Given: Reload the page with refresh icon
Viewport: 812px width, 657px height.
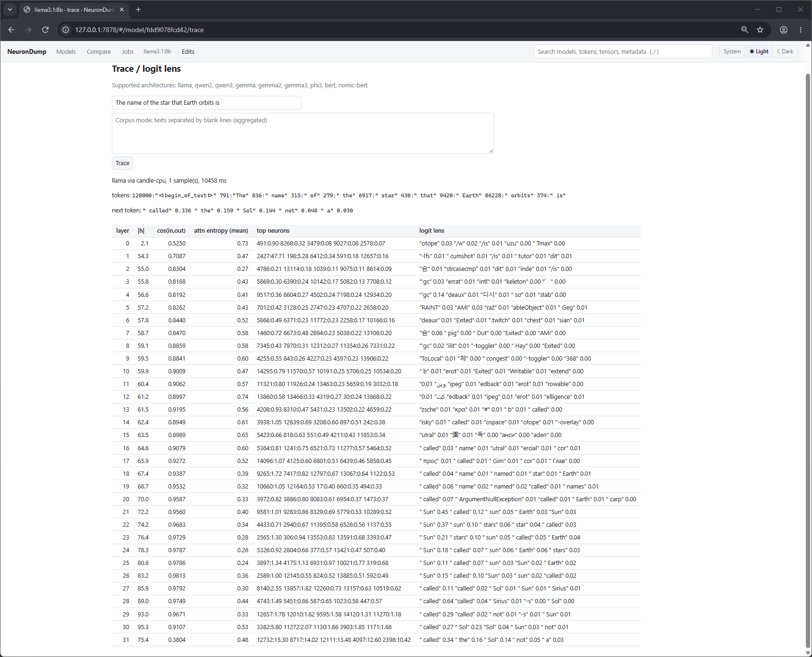Looking at the screenshot, I should coord(45,30).
